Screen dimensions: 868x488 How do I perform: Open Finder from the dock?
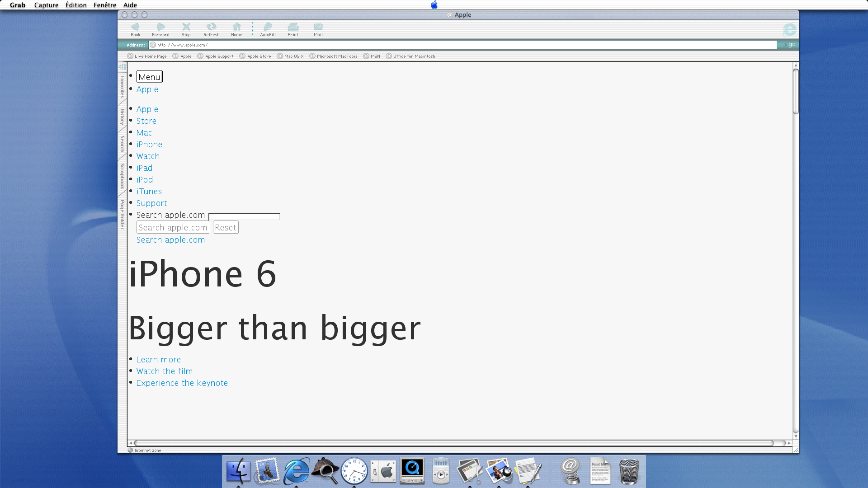238,471
